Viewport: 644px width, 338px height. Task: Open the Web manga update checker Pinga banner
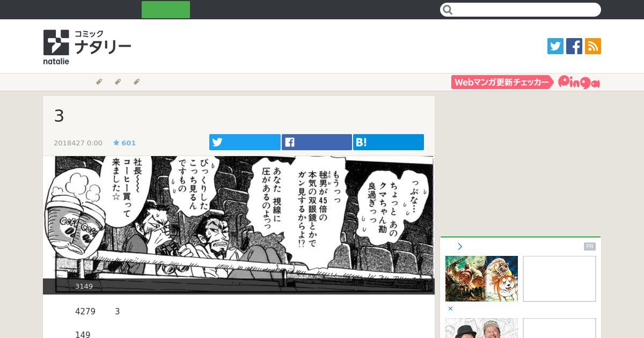[526, 82]
